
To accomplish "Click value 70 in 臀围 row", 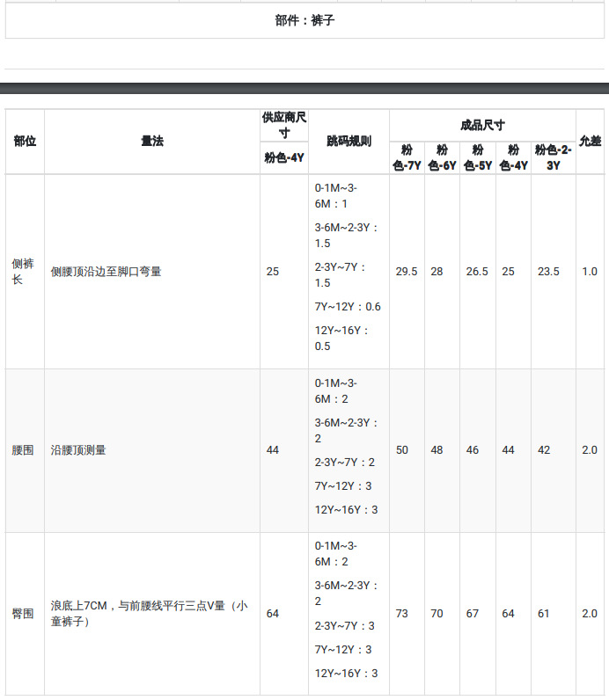I will click(x=437, y=614).
